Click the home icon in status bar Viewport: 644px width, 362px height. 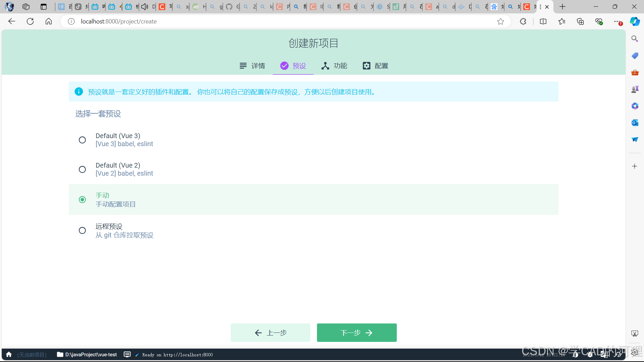9,355
